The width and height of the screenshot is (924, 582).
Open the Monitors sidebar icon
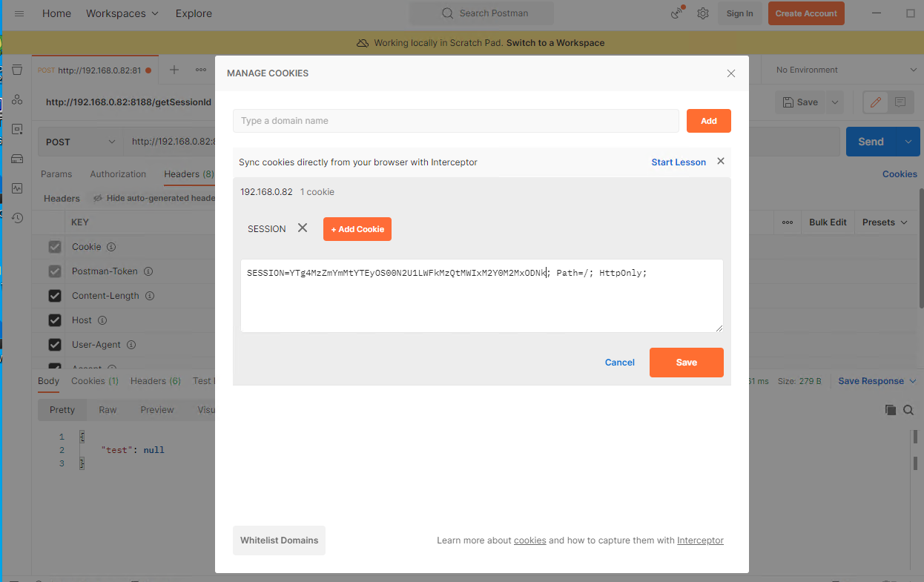tap(17, 188)
